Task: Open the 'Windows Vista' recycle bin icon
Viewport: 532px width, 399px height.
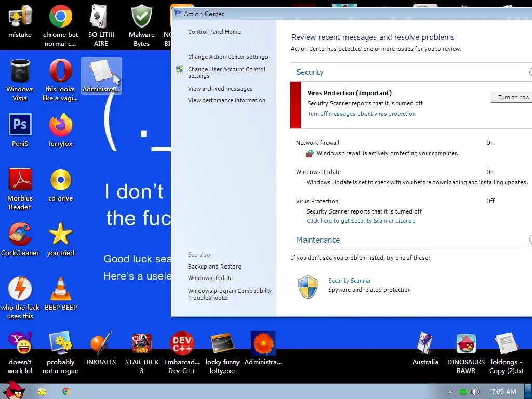Action: click(x=20, y=80)
